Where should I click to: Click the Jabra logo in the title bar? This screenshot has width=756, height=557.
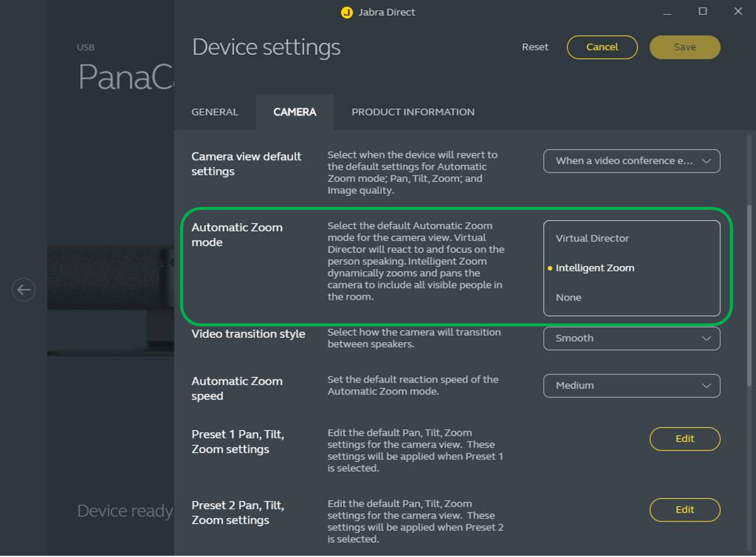(x=347, y=12)
